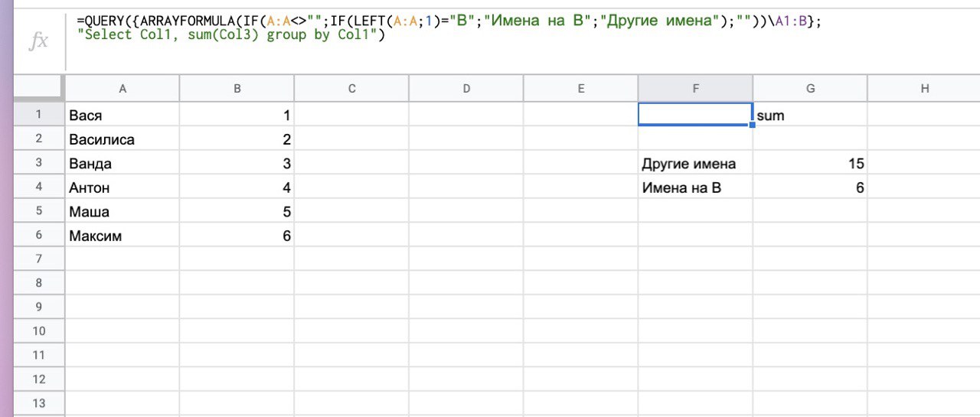Click cell B6 with value 6
Viewport: 980px width, 417px height.
[237, 235]
